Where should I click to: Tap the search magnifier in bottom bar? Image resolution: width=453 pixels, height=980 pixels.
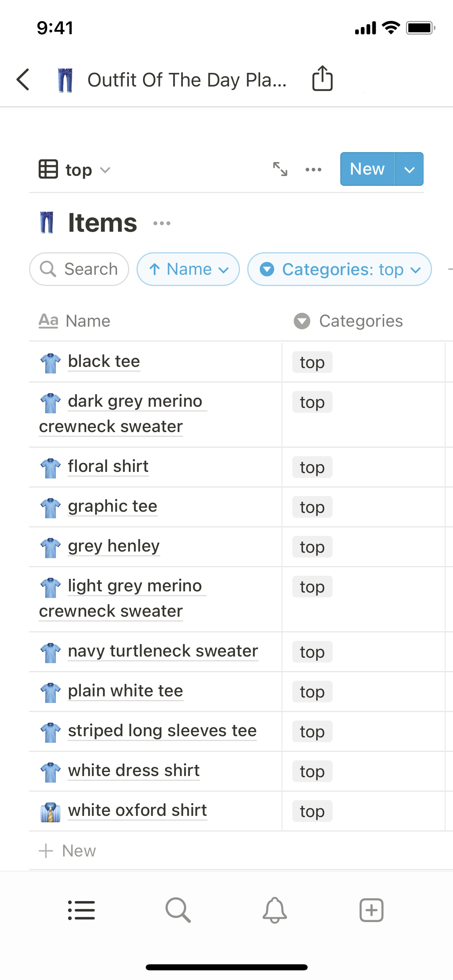pyautogui.click(x=178, y=910)
